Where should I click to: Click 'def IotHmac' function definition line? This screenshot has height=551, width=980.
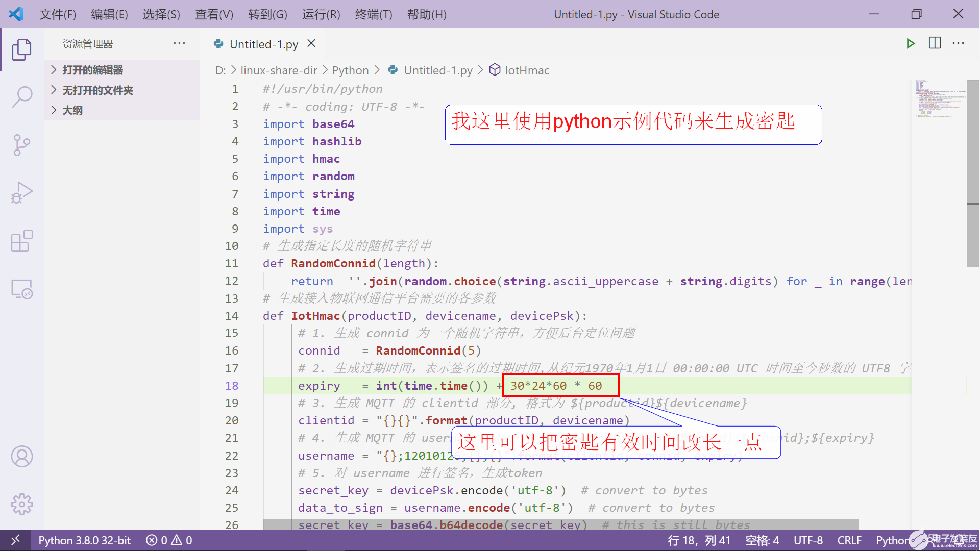[425, 316]
